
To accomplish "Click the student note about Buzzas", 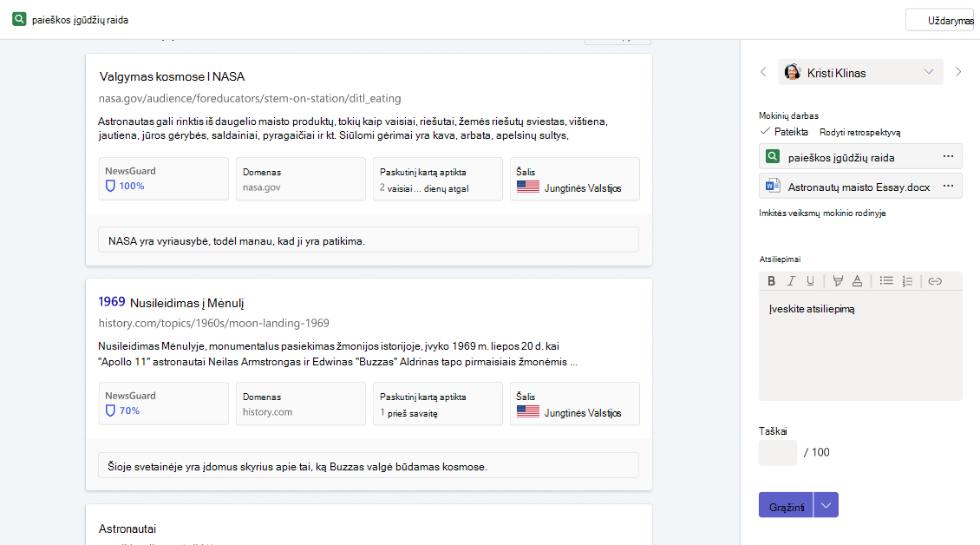I will pyautogui.click(x=369, y=466).
